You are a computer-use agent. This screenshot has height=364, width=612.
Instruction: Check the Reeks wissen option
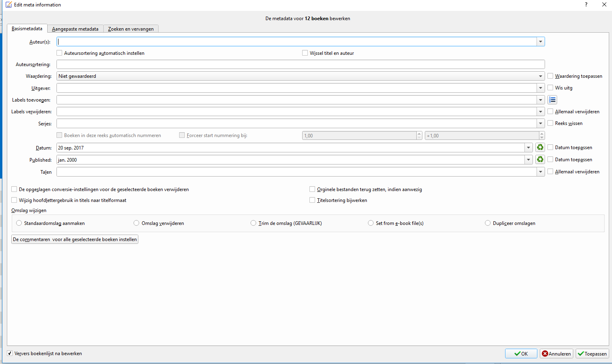point(550,123)
